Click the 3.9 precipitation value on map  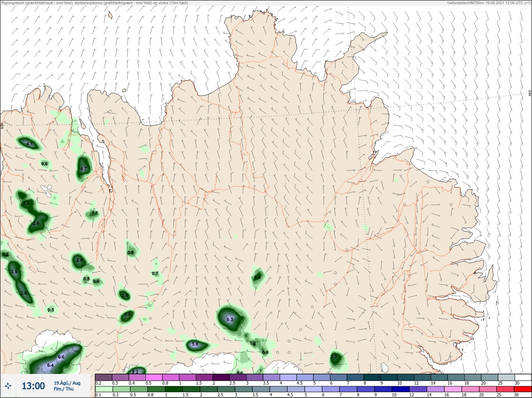14,272
